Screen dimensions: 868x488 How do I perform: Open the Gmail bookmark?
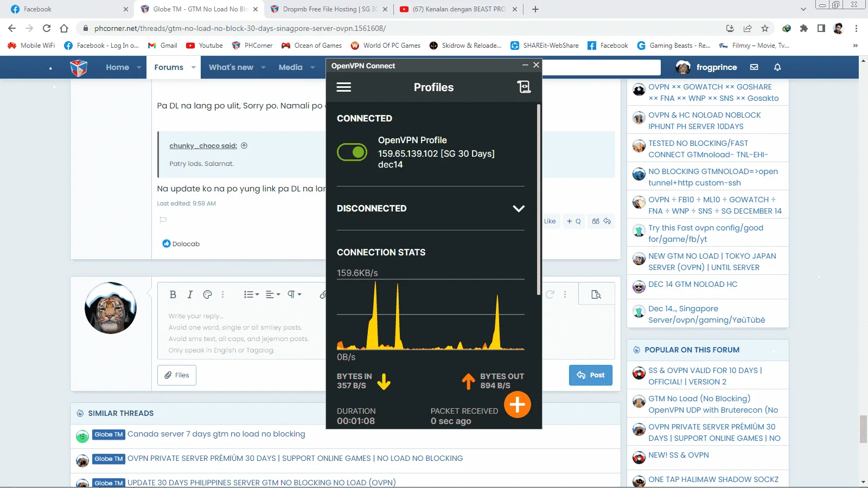(162, 46)
